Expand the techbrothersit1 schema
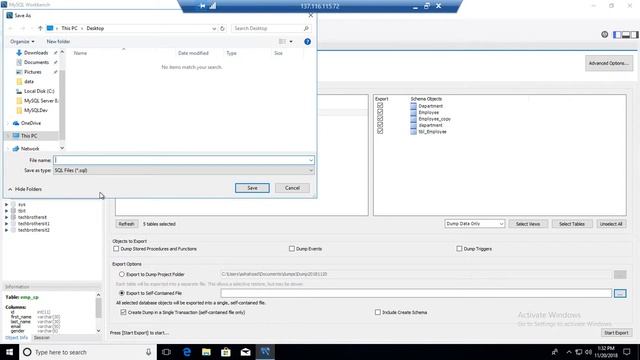This screenshot has height=360, width=640. pos(7,224)
